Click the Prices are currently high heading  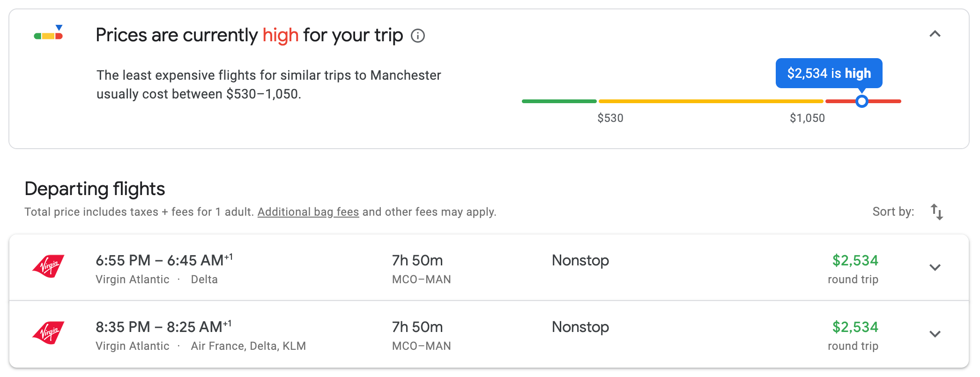pos(249,36)
